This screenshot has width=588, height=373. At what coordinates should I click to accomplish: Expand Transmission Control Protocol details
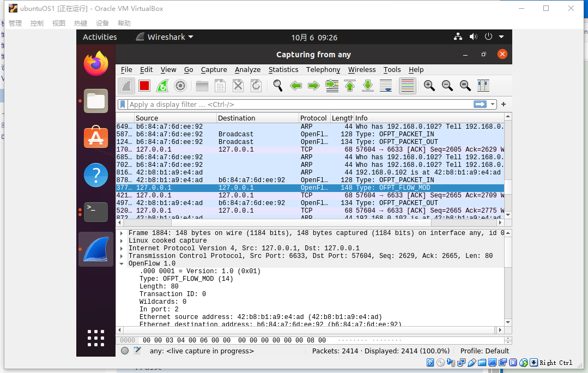(122, 256)
